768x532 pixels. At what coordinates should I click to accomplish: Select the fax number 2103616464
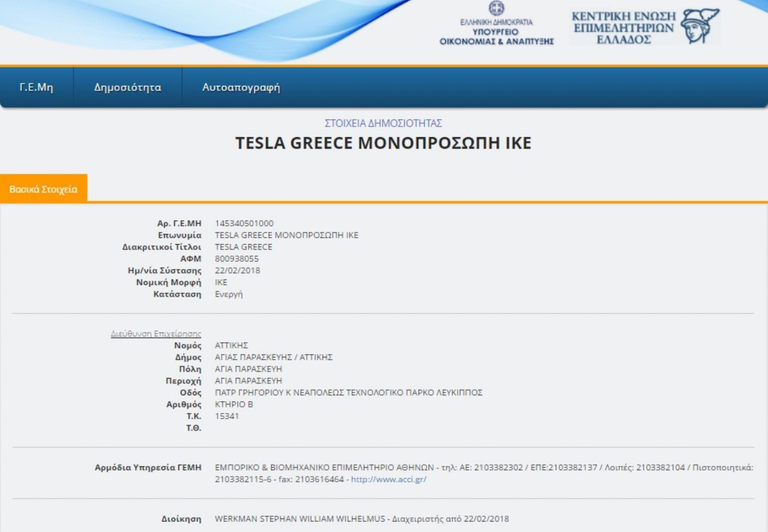pyautogui.click(x=320, y=479)
